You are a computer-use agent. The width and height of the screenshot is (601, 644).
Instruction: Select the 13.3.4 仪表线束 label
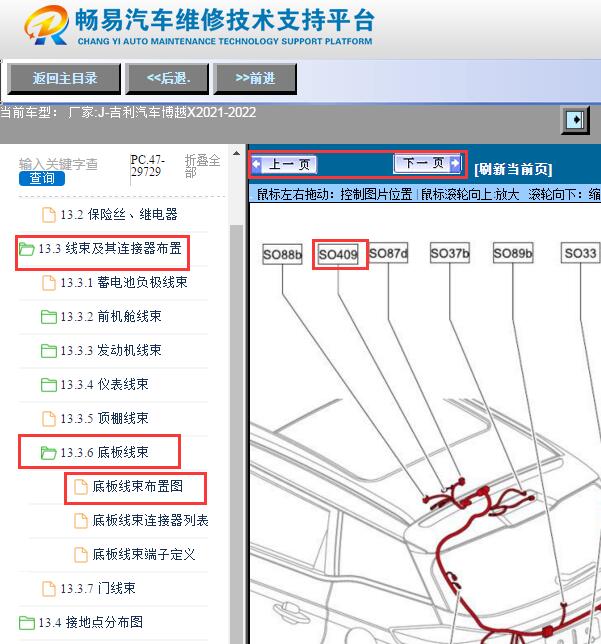coord(104,385)
